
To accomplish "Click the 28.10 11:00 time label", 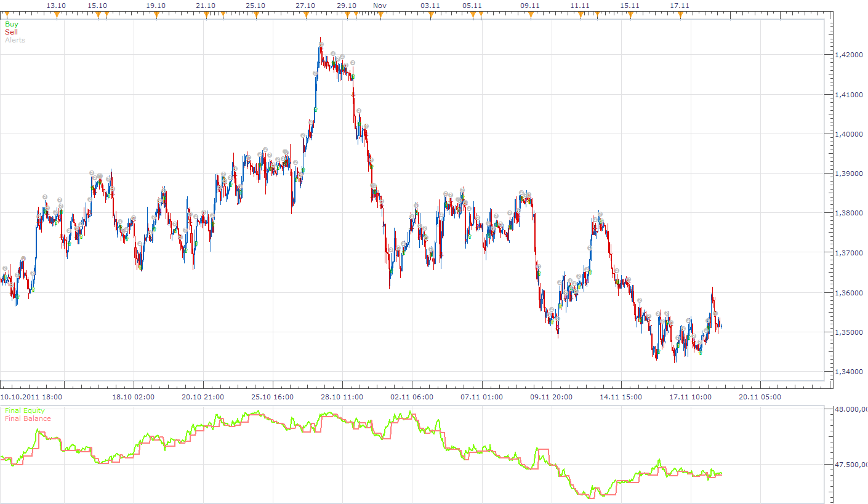I will tap(341, 397).
